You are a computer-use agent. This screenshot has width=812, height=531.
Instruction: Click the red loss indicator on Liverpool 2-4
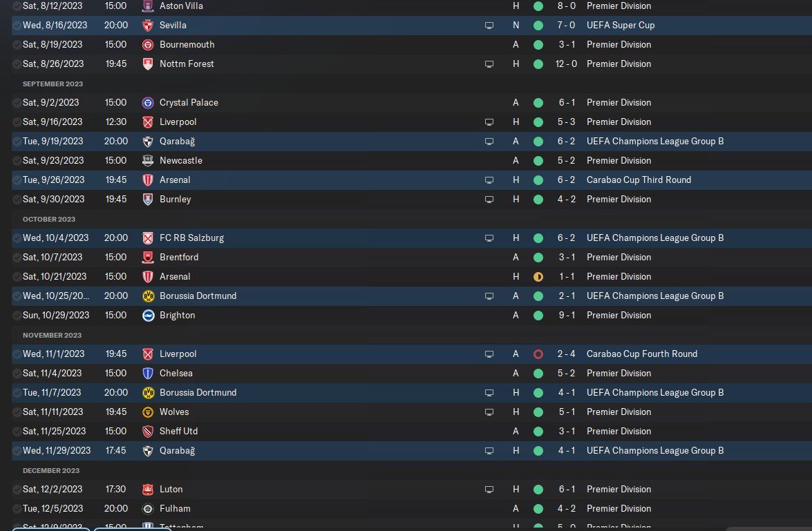click(x=538, y=354)
